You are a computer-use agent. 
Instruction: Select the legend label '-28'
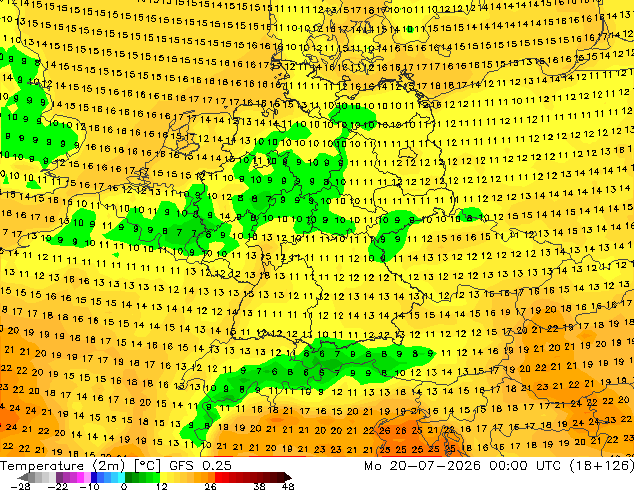[x=20, y=486]
